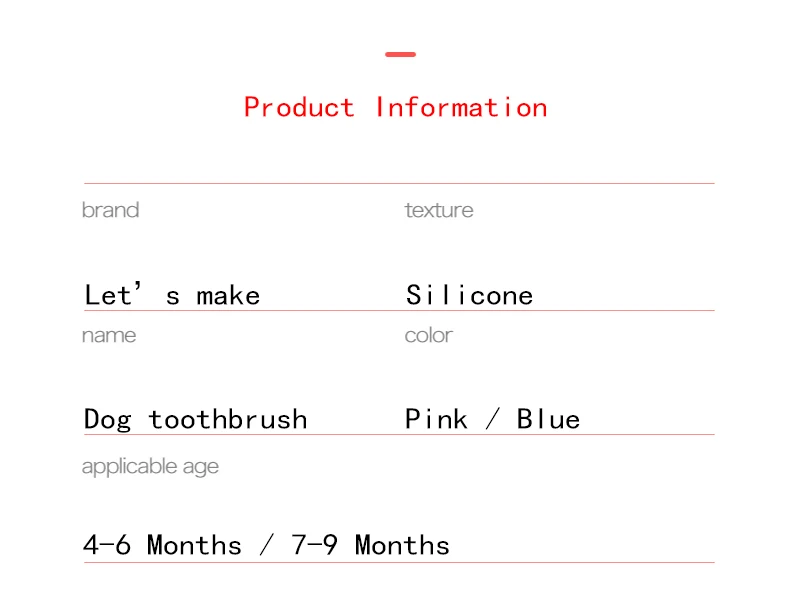The height and width of the screenshot is (590, 800).
Task: Click the Let's make brand value
Action: click(x=172, y=294)
